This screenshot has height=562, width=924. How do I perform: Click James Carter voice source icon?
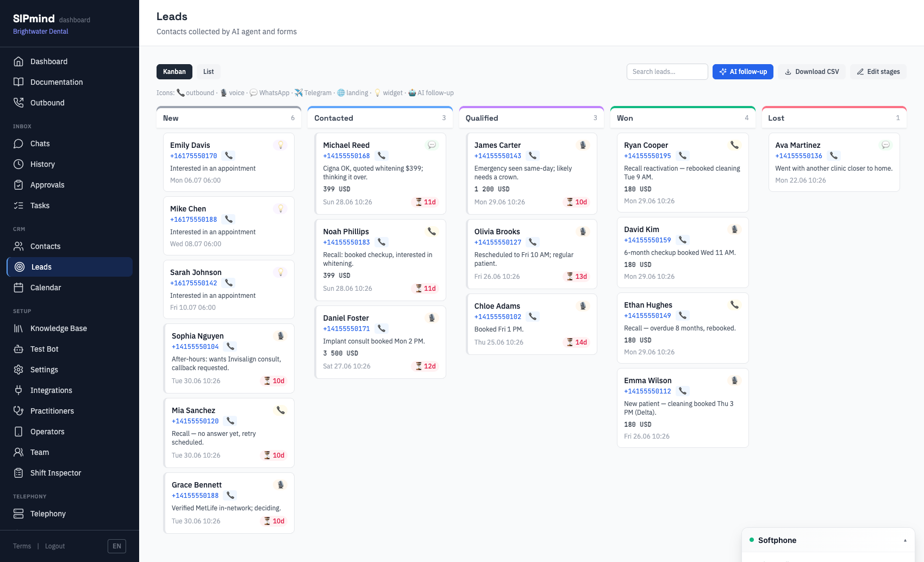coord(583,145)
